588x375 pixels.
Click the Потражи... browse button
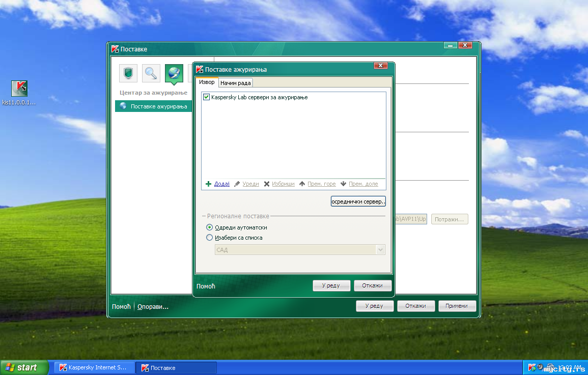(450, 219)
